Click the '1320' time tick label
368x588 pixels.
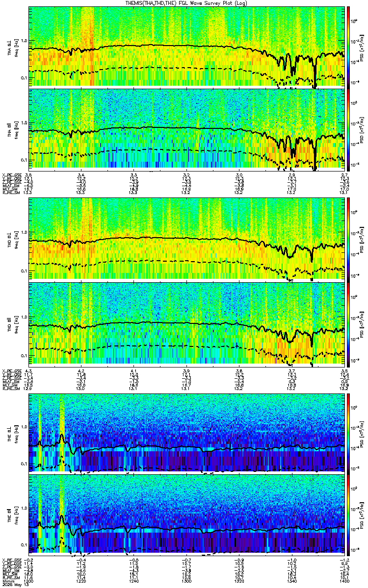239,580
